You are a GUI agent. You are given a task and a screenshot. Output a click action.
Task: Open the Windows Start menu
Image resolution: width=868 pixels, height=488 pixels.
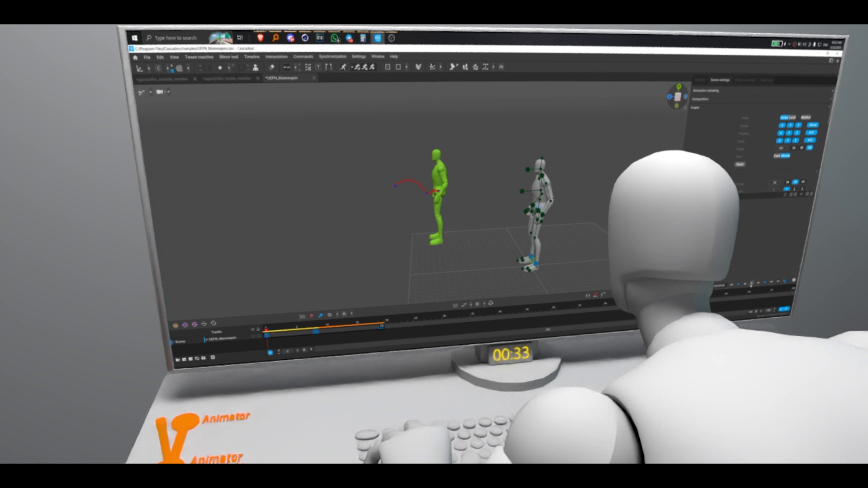click(x=134, y=38)
